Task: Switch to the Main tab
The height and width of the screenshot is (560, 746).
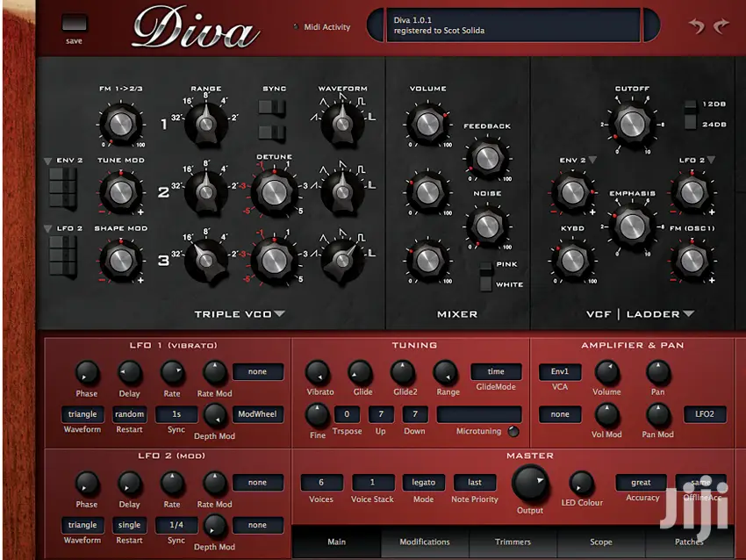Action: point(336,542)
